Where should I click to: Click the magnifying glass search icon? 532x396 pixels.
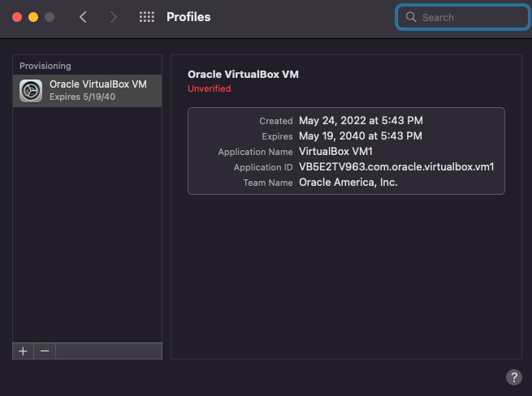click(411, 17)
